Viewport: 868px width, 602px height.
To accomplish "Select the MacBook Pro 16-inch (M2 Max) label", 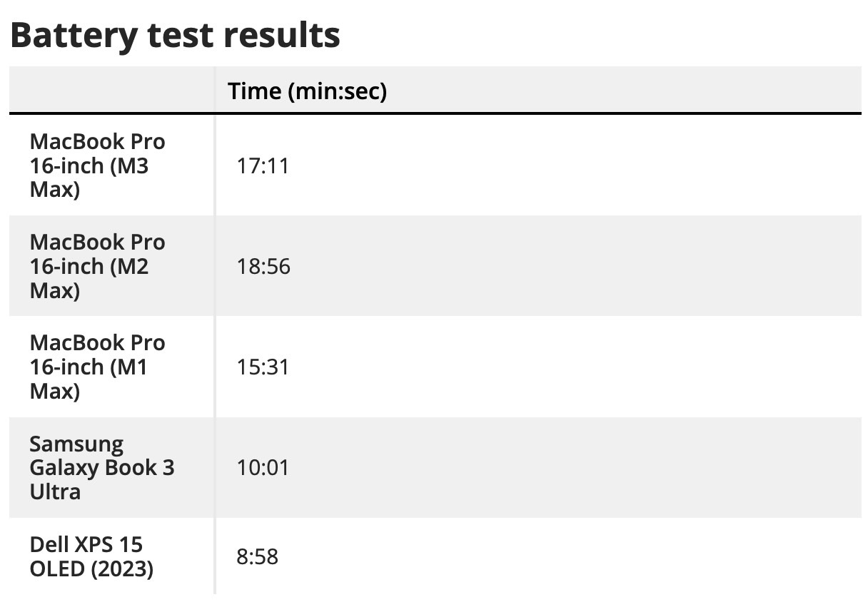I will (x=97, y=267).
